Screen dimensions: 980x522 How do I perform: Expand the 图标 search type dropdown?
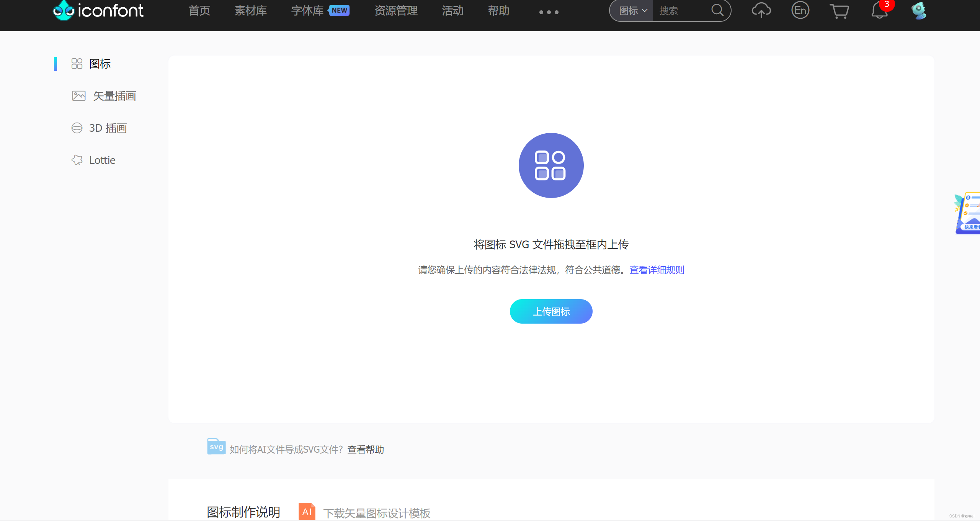tap(632, 11)
